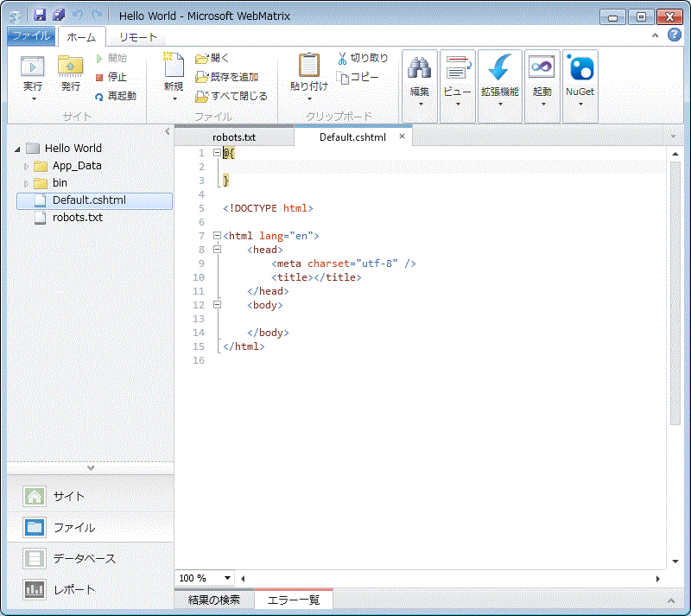Collapse the head element fold on line 8

point(217,249)
